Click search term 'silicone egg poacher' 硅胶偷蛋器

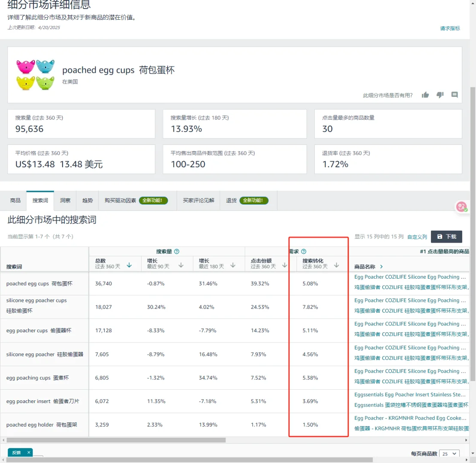tap(45, 354)
